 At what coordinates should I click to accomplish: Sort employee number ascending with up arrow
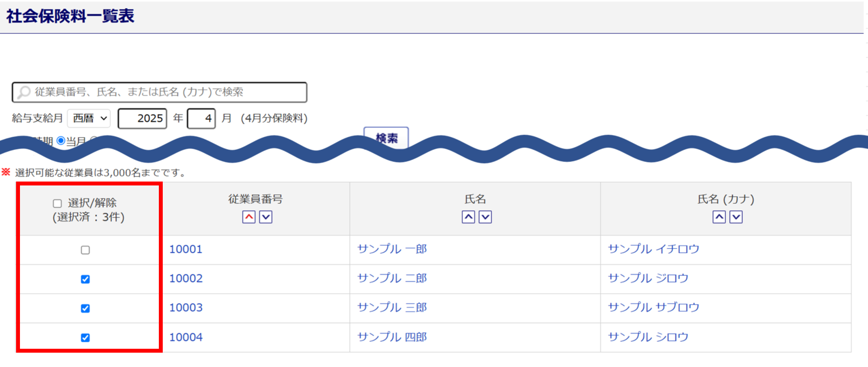point(249,217)
